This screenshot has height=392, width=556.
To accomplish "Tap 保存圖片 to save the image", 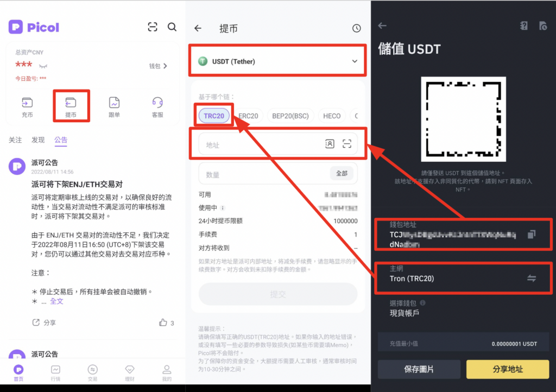I will [x=419, y=369].
